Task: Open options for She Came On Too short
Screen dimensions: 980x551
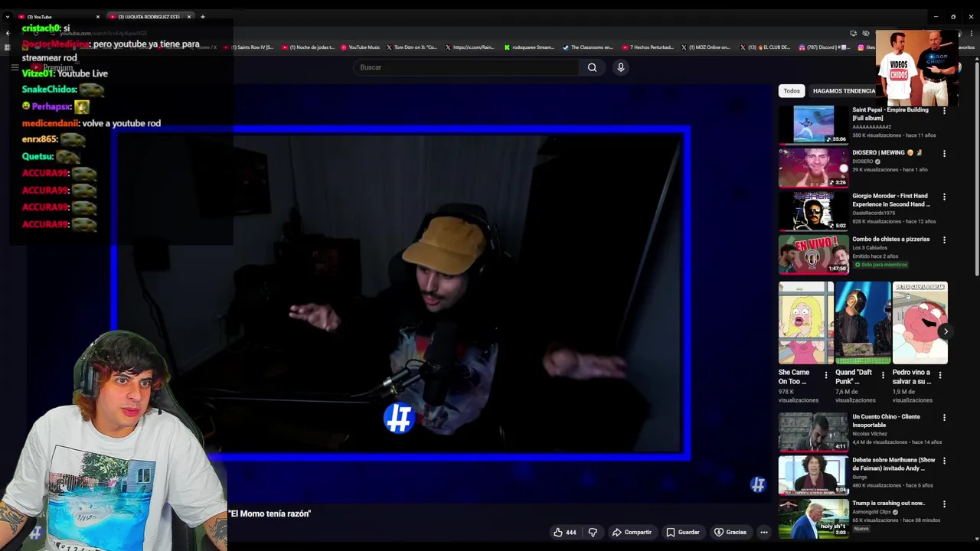Action: pyautogui.click(x=825, y=375)
